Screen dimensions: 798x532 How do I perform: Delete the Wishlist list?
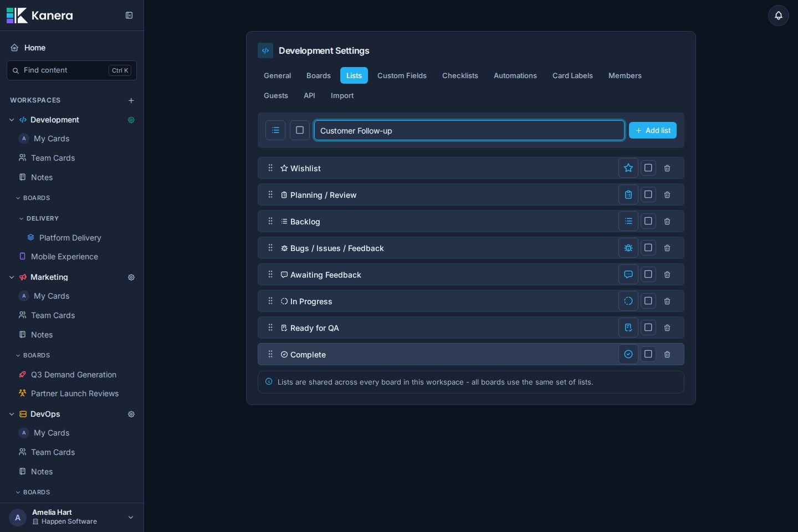tap(667, 168)
